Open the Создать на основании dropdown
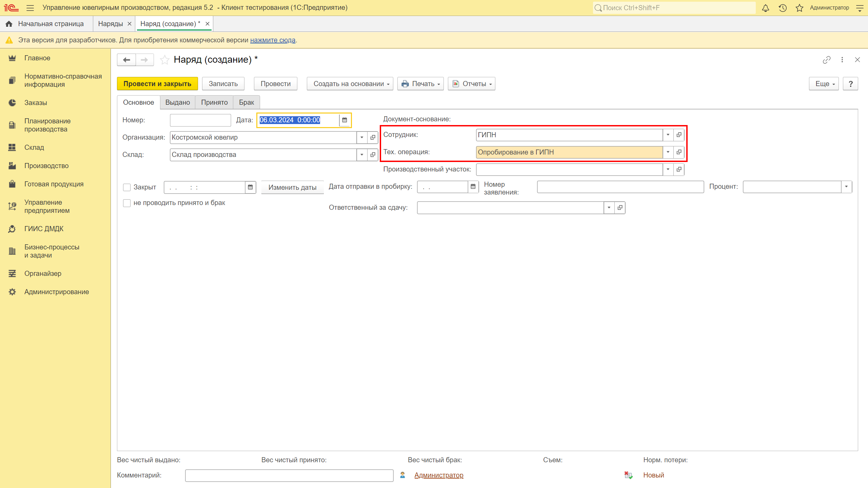Screen dimensions: 868x488 [x=350, y=84]
